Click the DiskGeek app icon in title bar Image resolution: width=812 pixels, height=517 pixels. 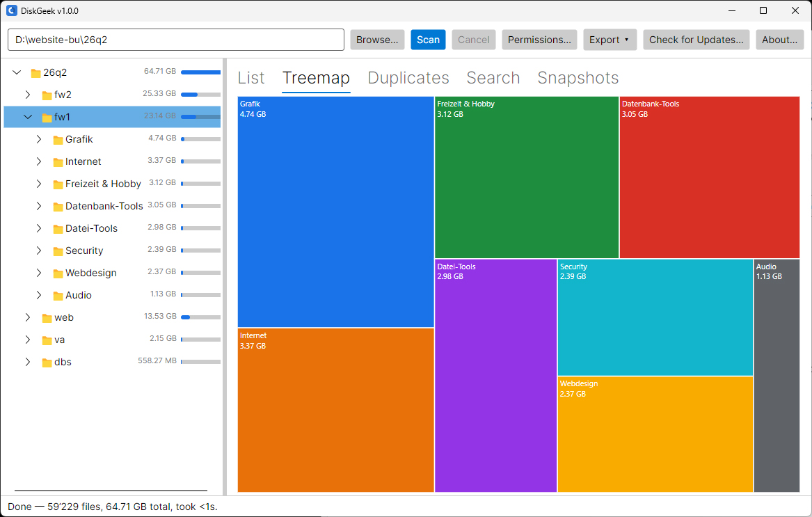click(x=11, y=10)
